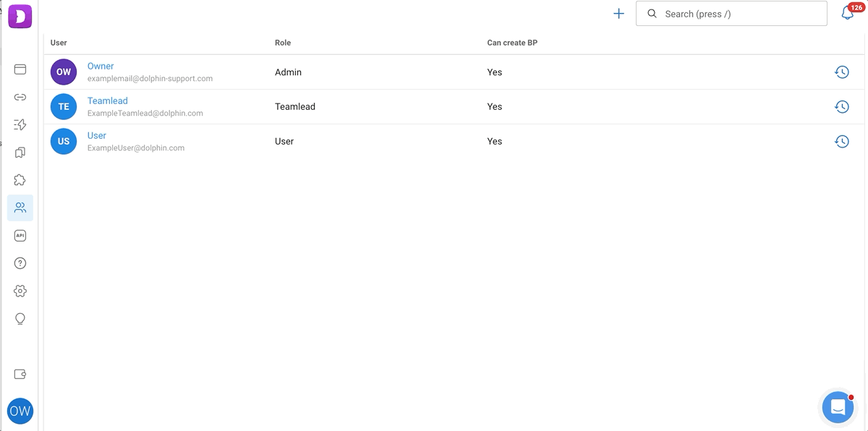This screenshot has height=431, width=868.
Task: Open the lightning-bolt Automation icon
Action: click(20, 124)
